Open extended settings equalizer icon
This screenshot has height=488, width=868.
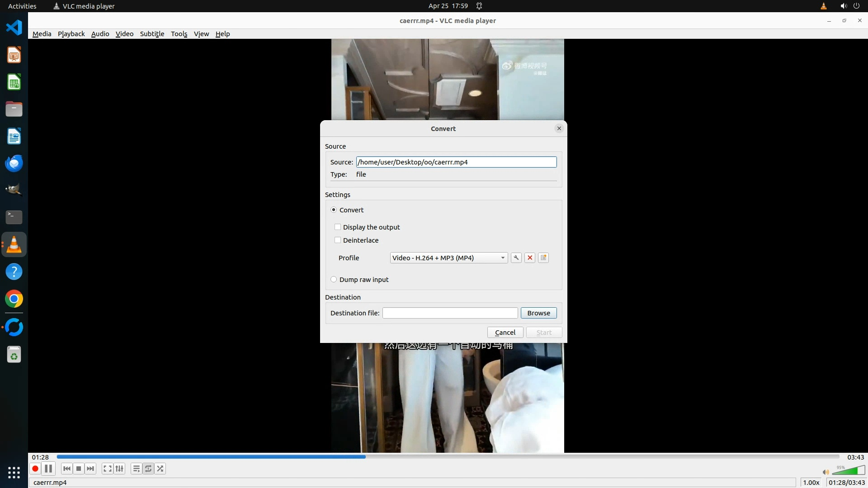click(x=119, y=469)
